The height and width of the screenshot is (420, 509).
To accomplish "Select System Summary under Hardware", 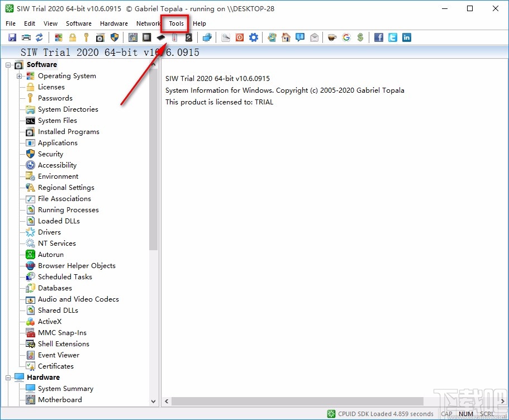I will 65,389.
